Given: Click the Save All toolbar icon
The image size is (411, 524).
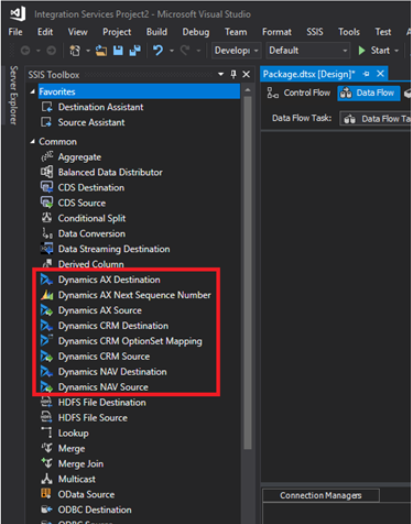Looking at the screenshot, I should [x=135, y=50].
